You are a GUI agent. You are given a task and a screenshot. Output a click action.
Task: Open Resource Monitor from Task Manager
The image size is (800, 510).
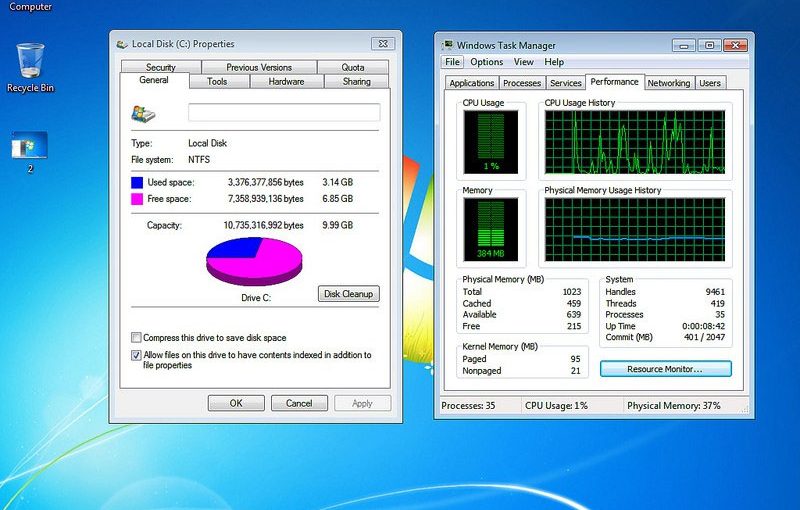click(x=665, y=369)
